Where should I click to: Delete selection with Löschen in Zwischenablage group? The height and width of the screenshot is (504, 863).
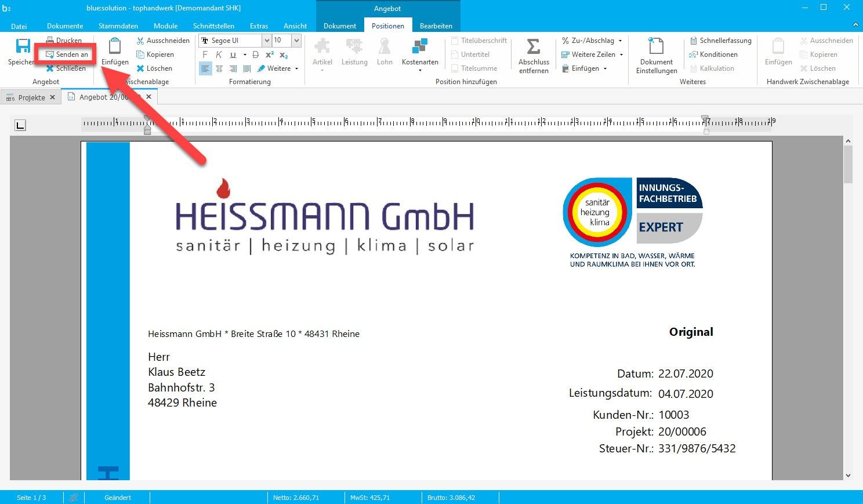tap(154, 68)
